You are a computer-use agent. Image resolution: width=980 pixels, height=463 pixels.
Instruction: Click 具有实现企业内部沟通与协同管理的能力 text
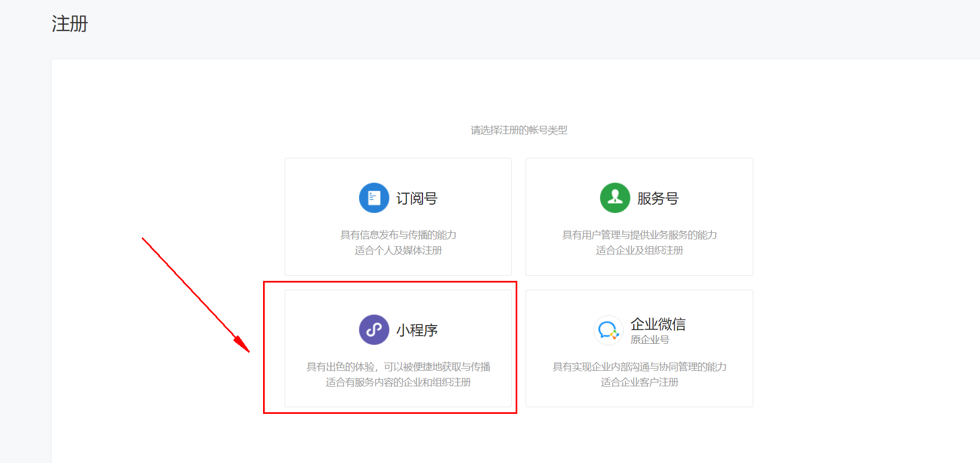coord(639,367)
